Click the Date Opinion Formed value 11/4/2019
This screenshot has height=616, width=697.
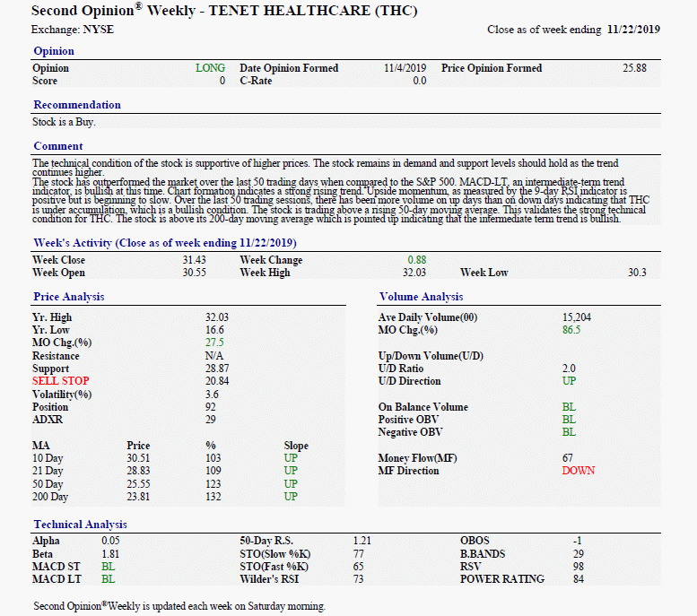tap(405, 68)
